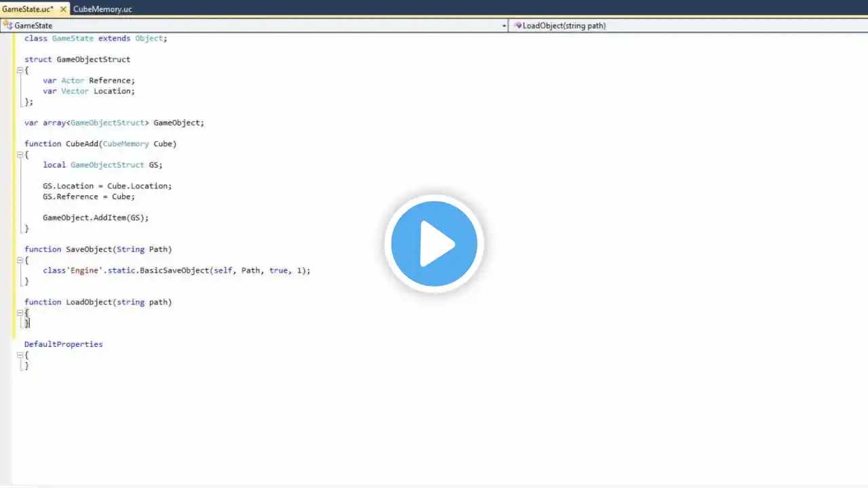The height and width of the screenshot is (488, 868).
Task: Collapse the CubeAdd function body
Action: click(20, 155)
